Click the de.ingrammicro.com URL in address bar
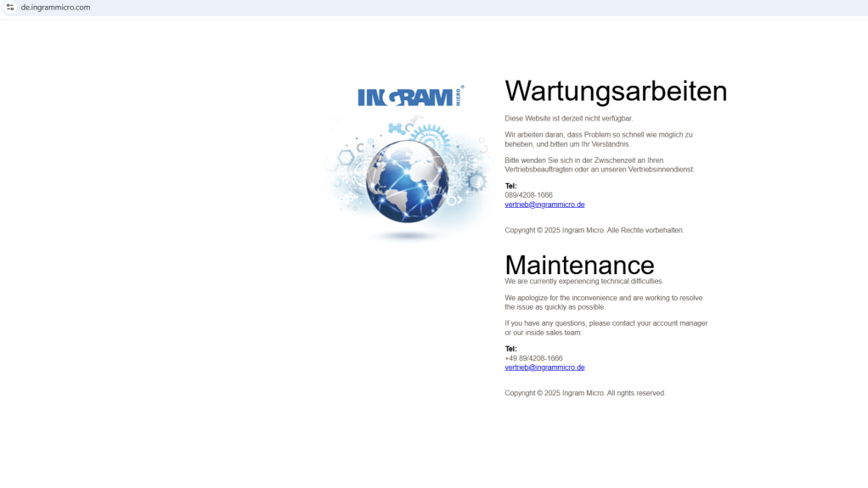 click(x=55, y=8)
